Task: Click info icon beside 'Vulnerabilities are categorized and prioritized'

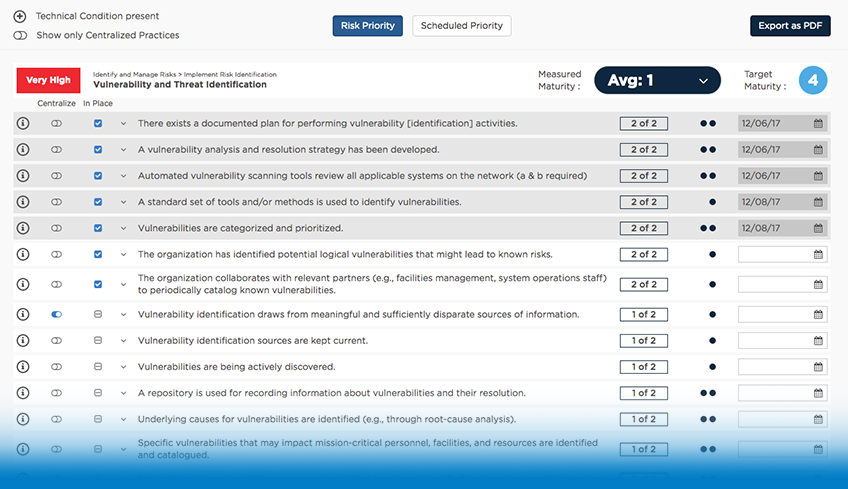Action: tap(23, 228)
